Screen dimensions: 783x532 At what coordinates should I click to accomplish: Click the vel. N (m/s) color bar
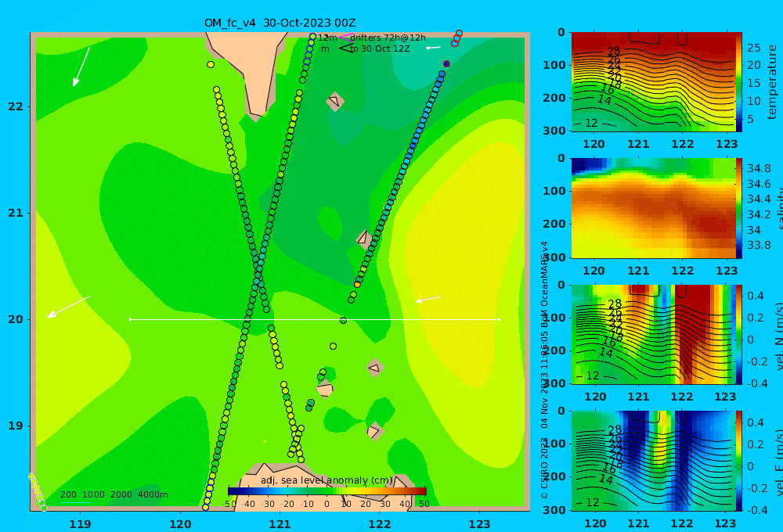point(739,334)
